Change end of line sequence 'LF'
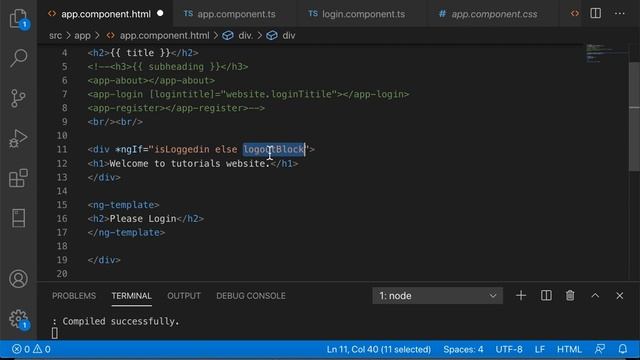 tap(540, 349)
